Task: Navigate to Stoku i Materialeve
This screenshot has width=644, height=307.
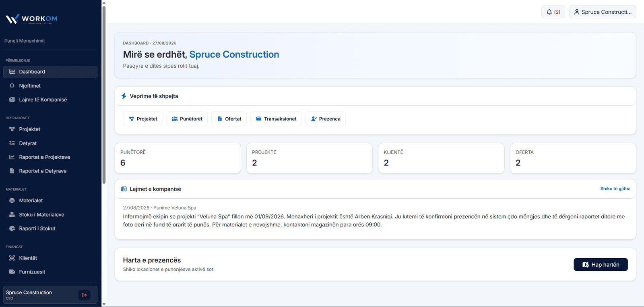Action: coord(50,215)
